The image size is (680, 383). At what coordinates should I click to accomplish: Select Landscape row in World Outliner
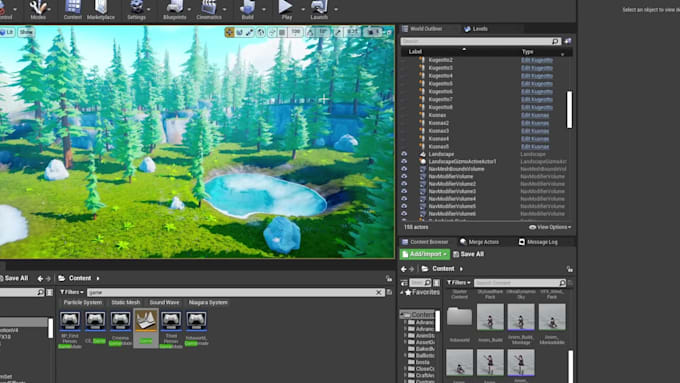[x=483, y=154]
